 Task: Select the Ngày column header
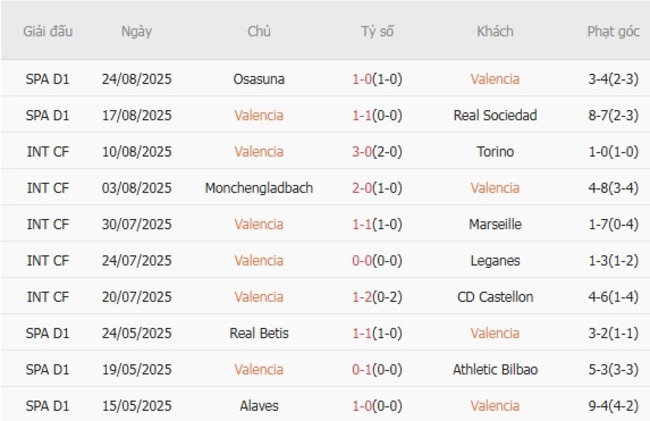coord(136,31)
